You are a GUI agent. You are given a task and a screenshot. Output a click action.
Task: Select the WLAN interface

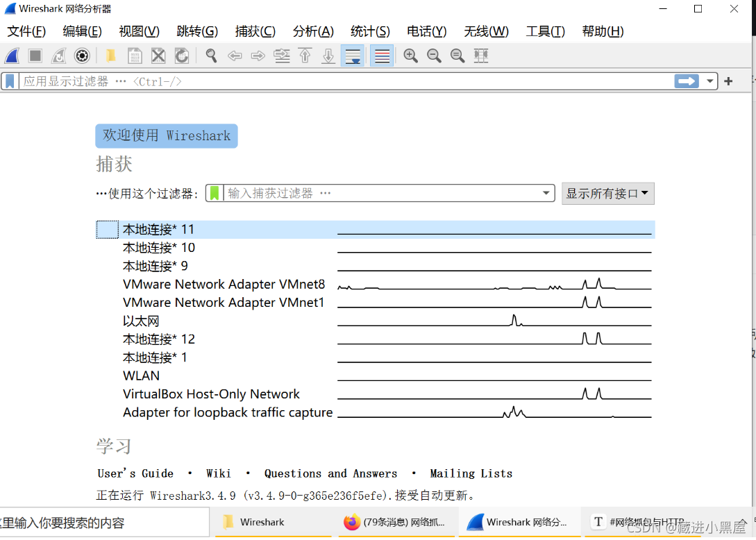tap(376, 376)
